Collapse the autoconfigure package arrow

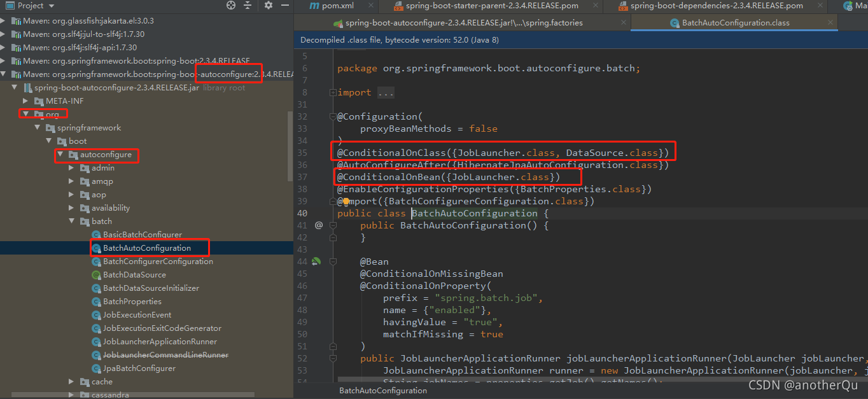(x=60, y=154)
